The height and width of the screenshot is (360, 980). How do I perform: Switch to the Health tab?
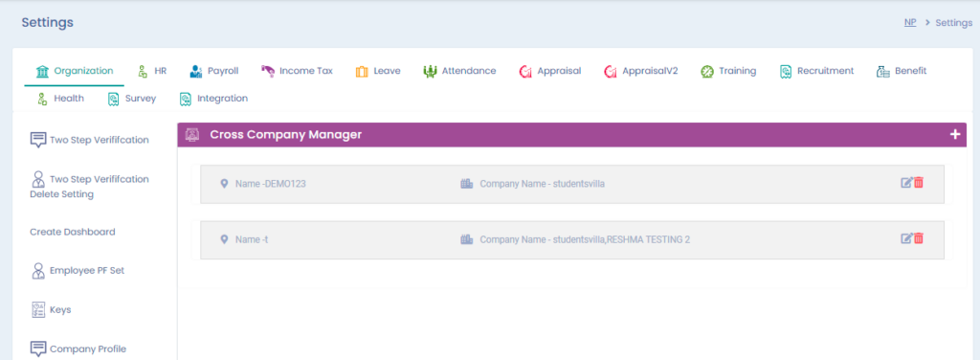[60, 99]
